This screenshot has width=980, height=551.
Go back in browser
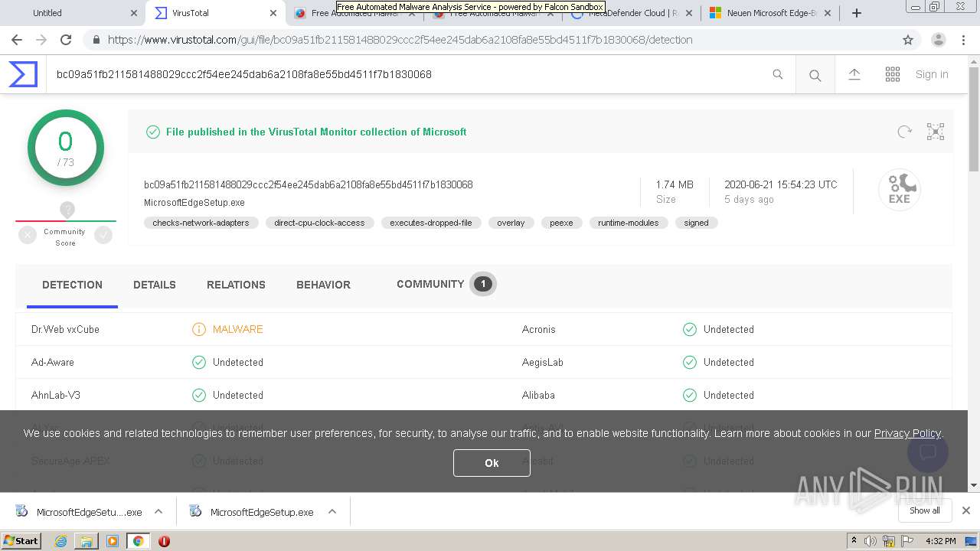pos(17,40)
